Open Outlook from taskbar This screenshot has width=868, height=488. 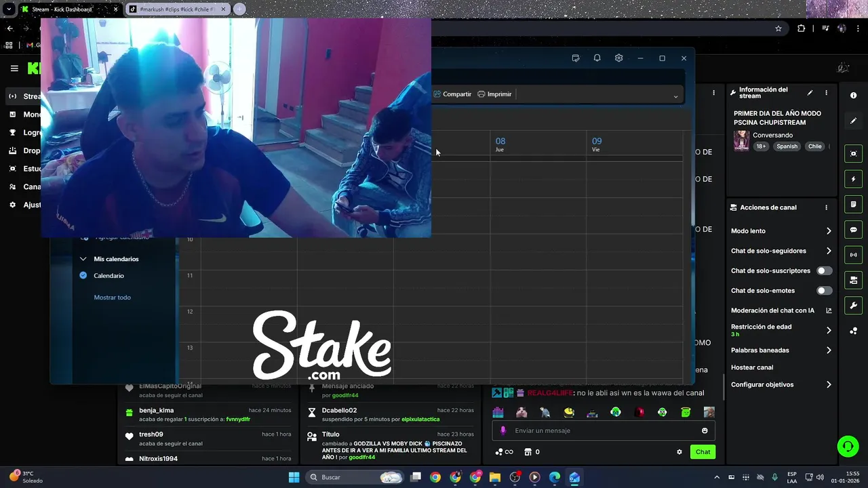[574, 477]
